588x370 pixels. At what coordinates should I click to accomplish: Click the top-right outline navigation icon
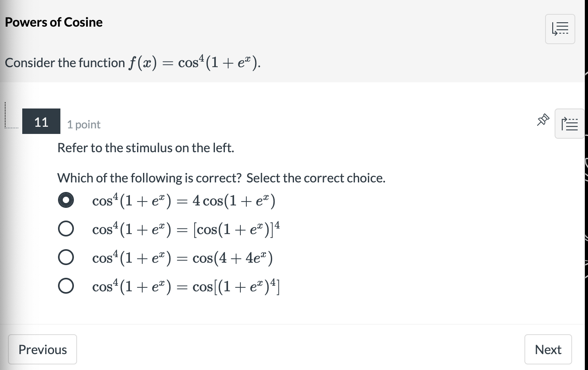pos(560,29)
